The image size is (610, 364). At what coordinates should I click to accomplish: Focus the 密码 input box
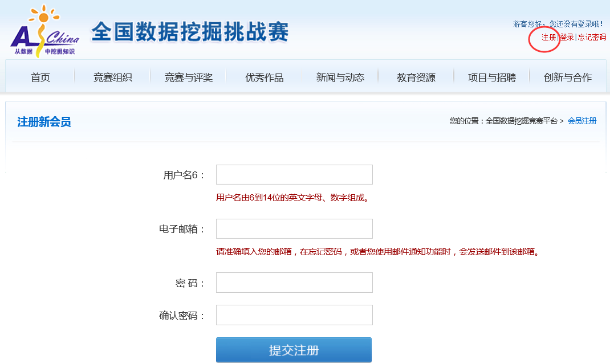(295, 283)
